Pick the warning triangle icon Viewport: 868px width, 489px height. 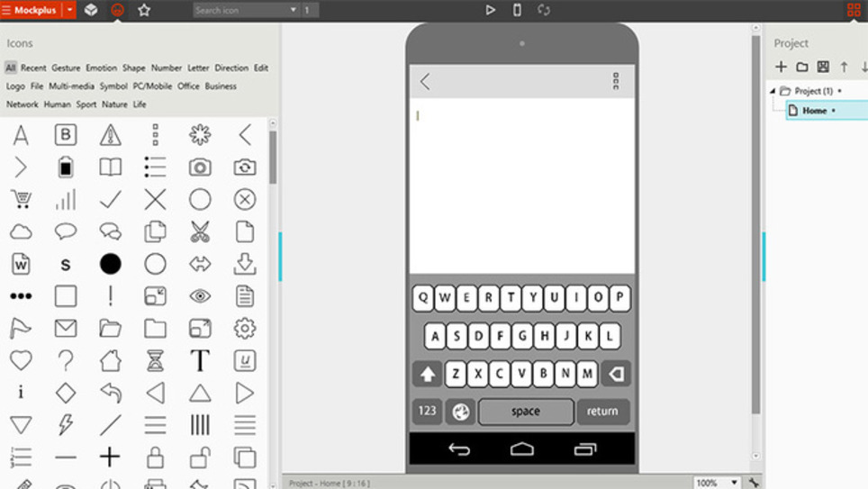pyautogui.click(x=110, y=134)
